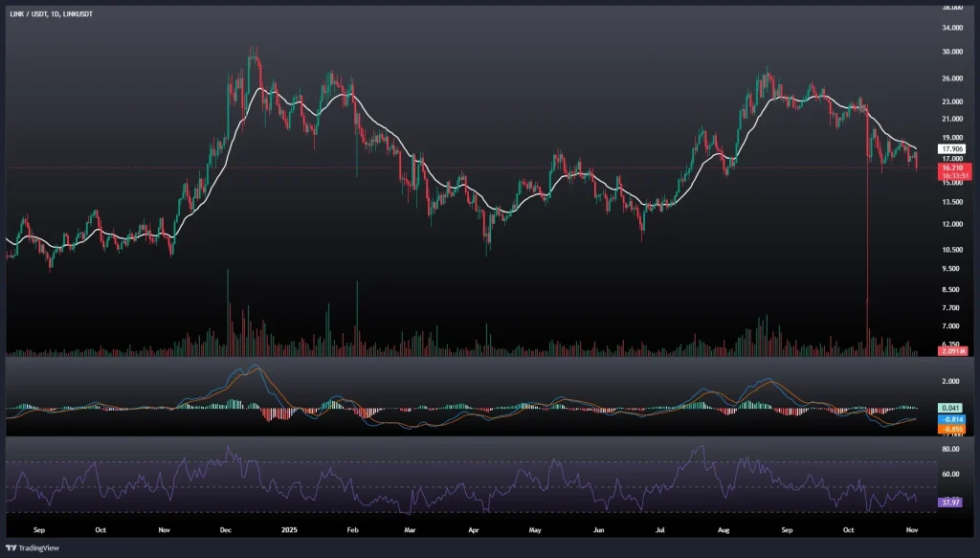This screenshot has height=558, width=980.
Task: Select the 2.091M volume value label
Action: (x=928, y=352)
